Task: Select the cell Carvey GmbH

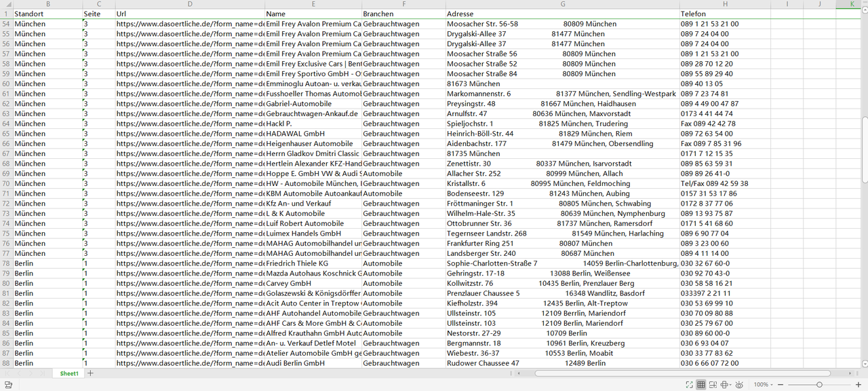Action: coord(313,283)
